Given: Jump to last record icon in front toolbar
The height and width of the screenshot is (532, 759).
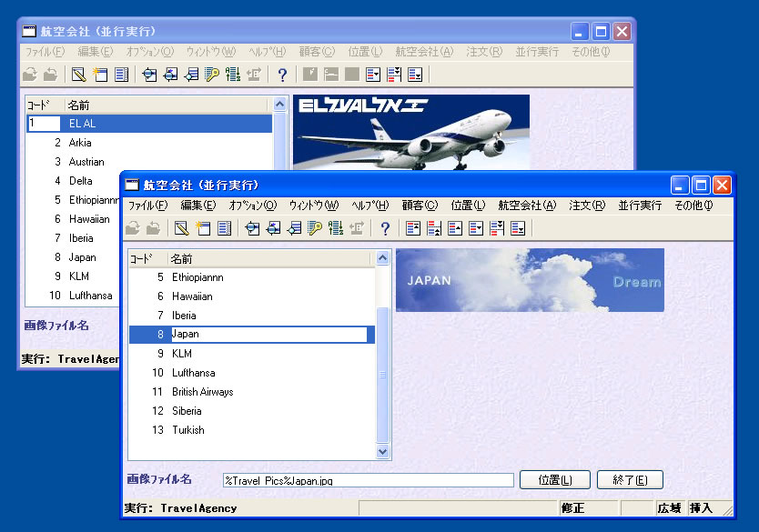Looking at the screenshot, I should [x=518, y=228].
